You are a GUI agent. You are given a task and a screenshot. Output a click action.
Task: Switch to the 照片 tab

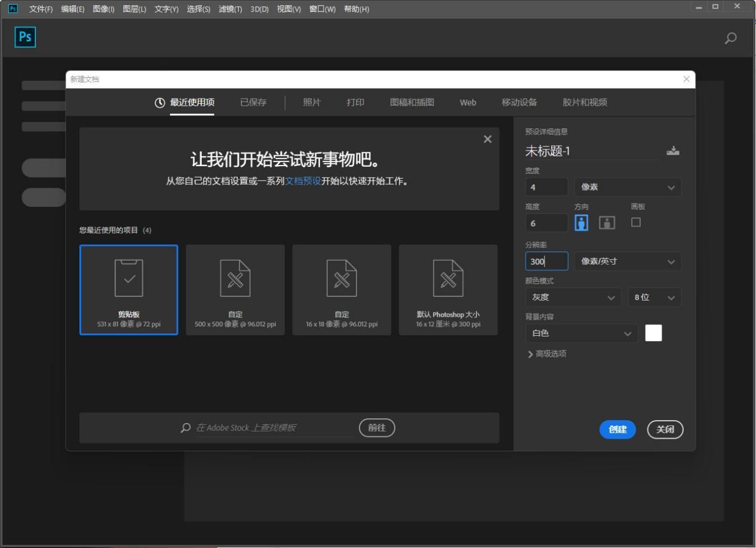pos(312,102)
